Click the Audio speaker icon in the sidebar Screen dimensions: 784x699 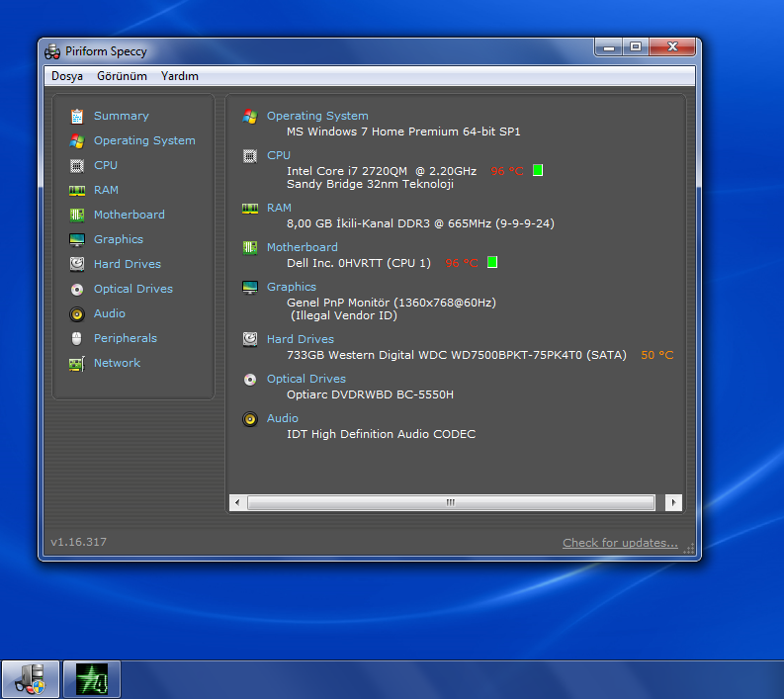point(76,314)
